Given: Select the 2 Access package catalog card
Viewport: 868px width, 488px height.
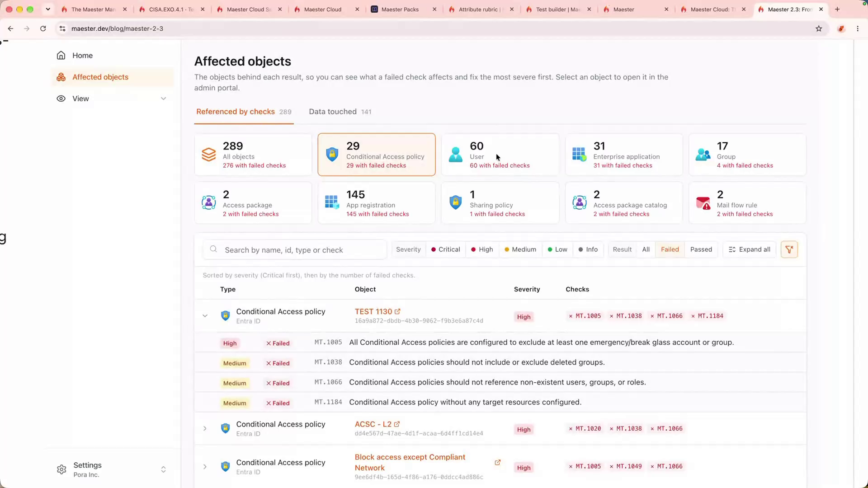Looking at the screenshot, I should 624,203.
